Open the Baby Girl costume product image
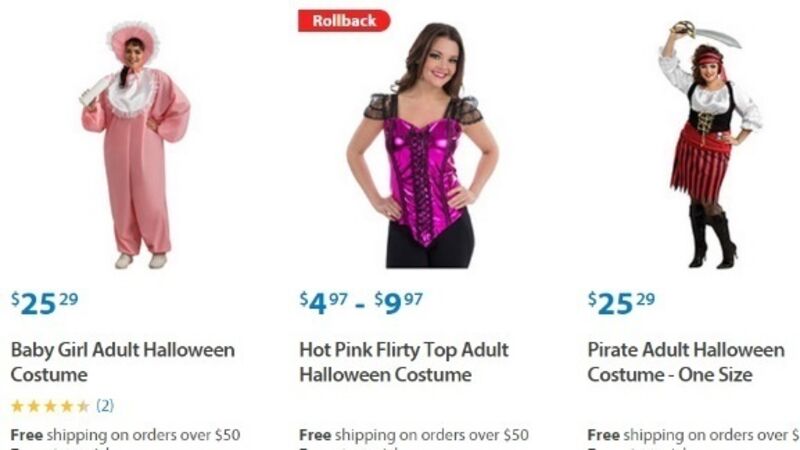The height and width of the screenshot is (450, 800). (136, 145)
